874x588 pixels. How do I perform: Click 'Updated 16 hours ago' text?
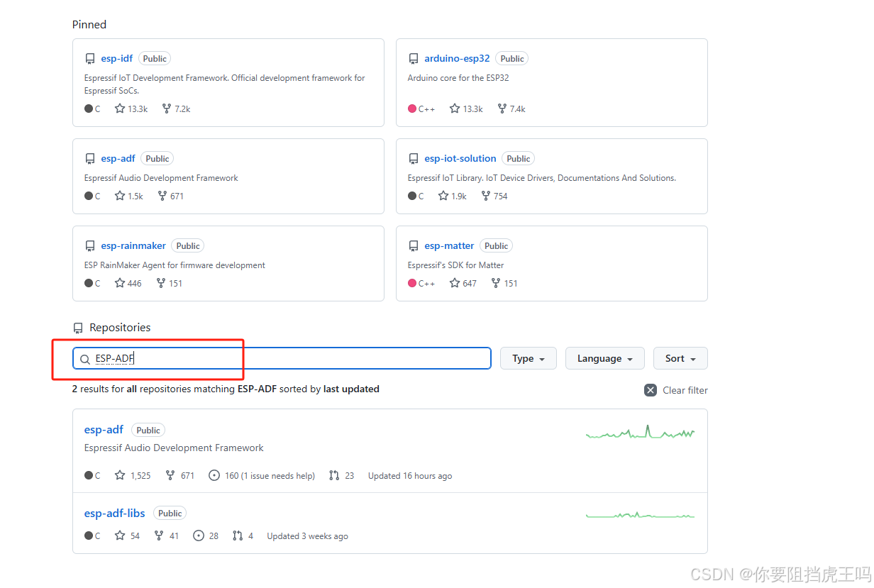coord(410,475)
